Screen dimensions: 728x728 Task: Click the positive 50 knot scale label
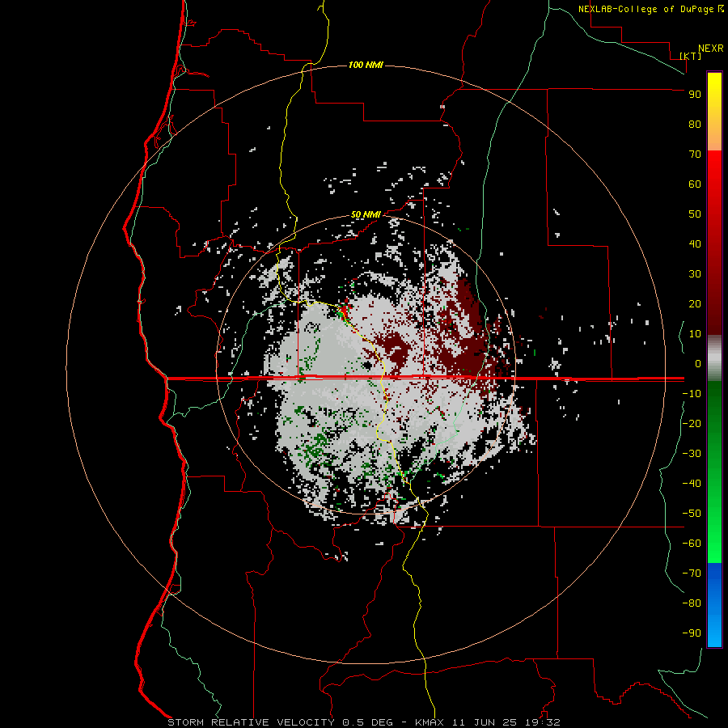click(x=695, y=214)
